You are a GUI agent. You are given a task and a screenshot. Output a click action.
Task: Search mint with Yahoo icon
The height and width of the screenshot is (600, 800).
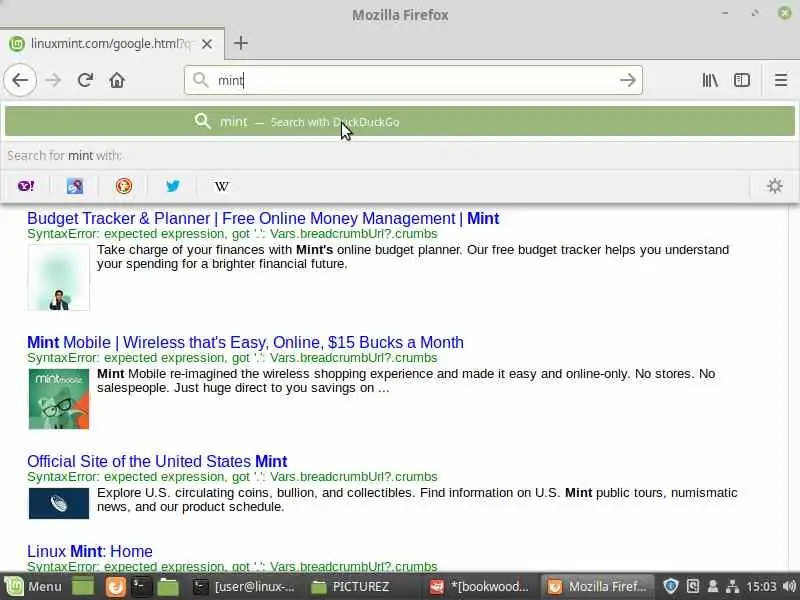26,186
